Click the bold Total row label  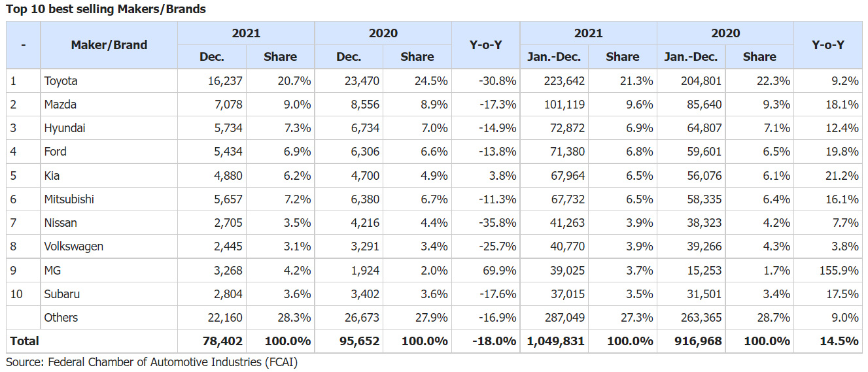point(24,341)
